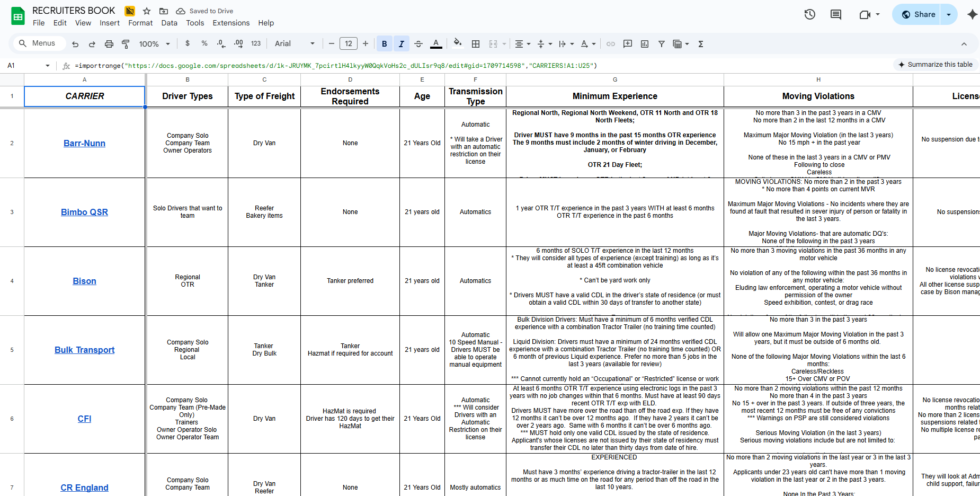
Task: Click the Move to folder icon
Action: (164, 11)
